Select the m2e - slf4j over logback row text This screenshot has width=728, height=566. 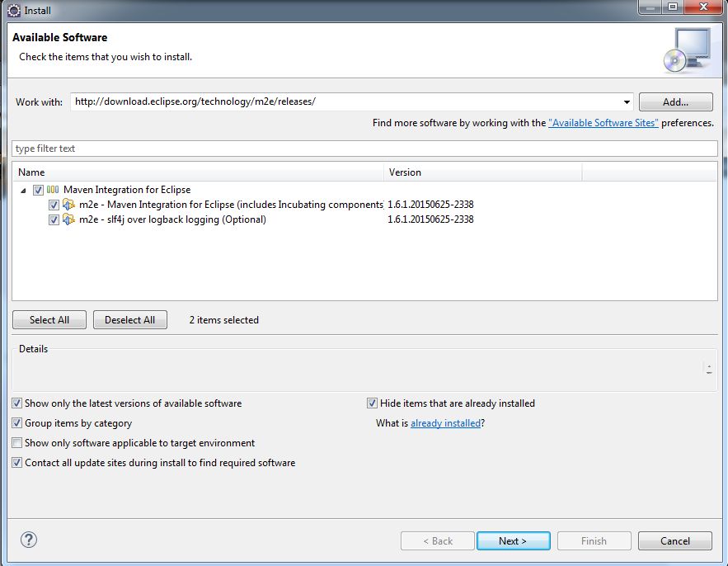tap(172, 219)
